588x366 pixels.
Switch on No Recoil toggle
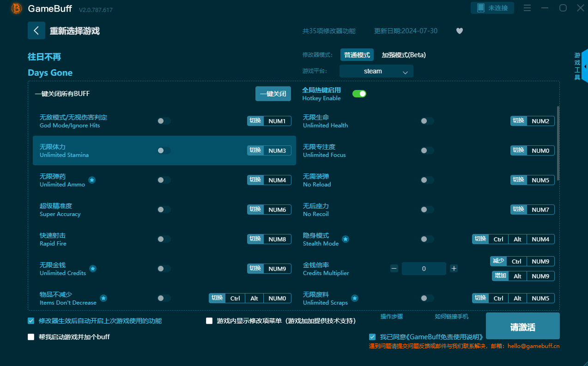[427, 210]
